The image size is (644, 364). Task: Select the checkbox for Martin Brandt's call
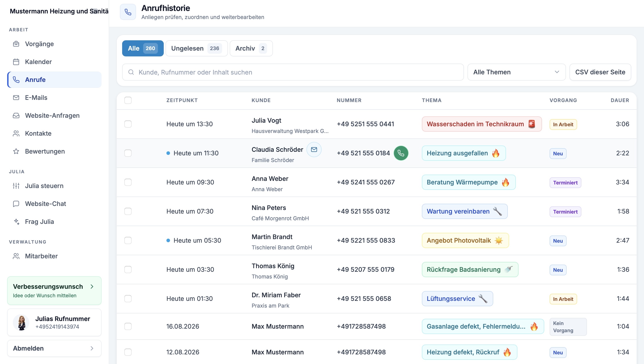click(128, 240)
